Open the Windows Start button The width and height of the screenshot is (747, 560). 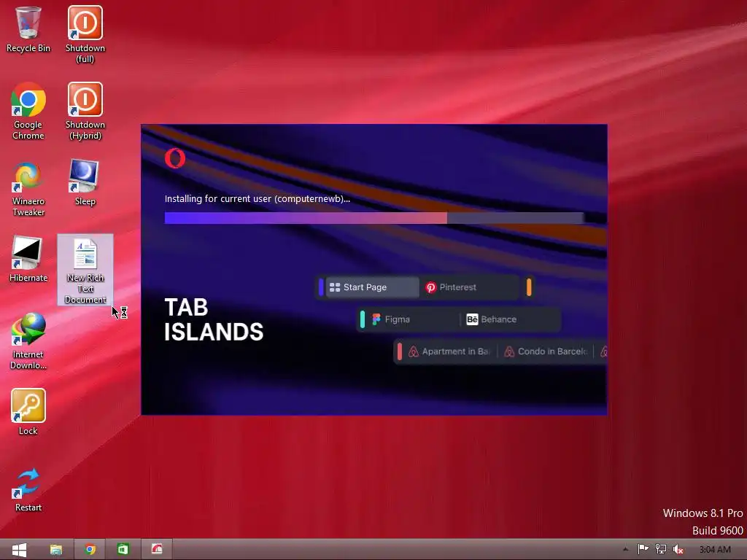[18, 550]
